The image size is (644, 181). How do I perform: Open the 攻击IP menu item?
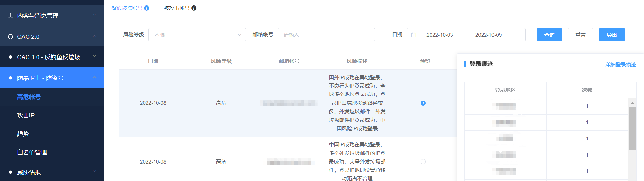click(x=26, y=115)
